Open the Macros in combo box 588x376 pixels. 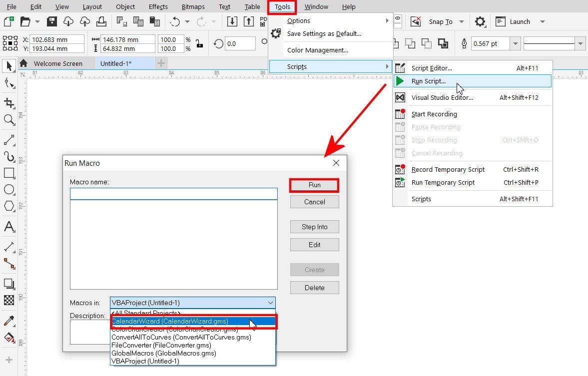[x=270, y=303]
